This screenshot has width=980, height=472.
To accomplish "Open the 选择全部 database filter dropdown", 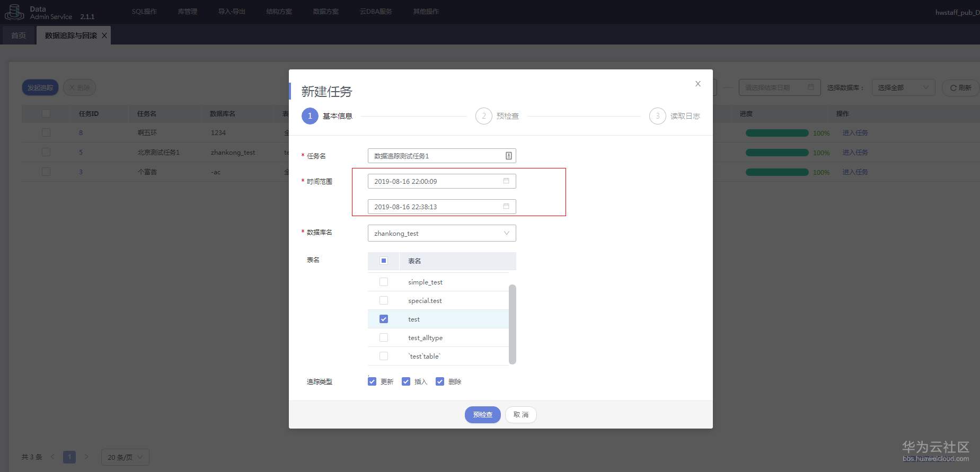I will click(904, 87).
